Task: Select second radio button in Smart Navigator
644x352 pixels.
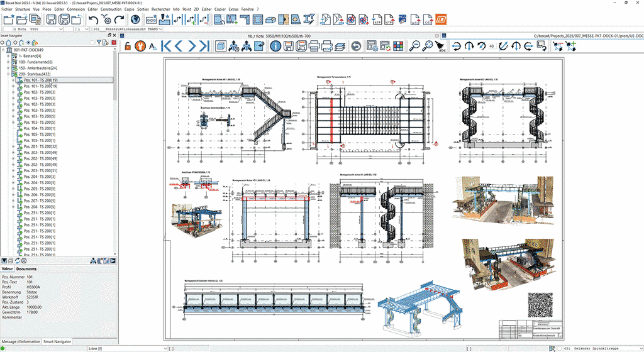Action: click(x=15, y=42)
